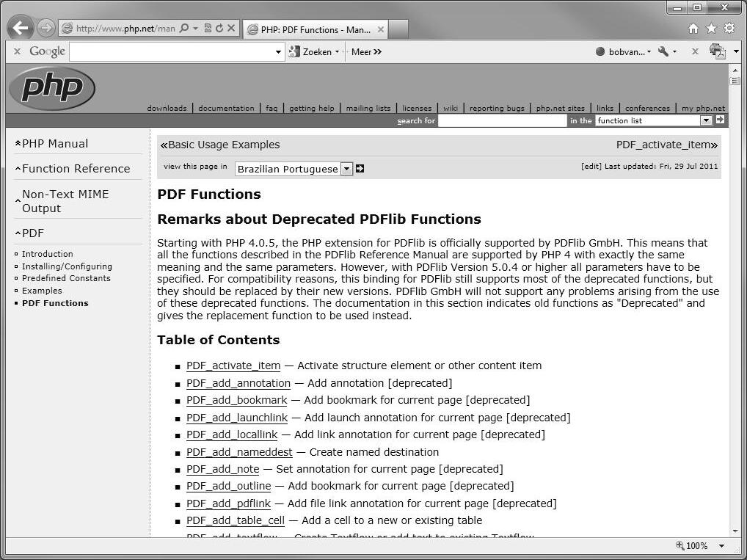747x560 pixels.
Task: Click the search magnifier in the address bar
Action: click(184, 28)
